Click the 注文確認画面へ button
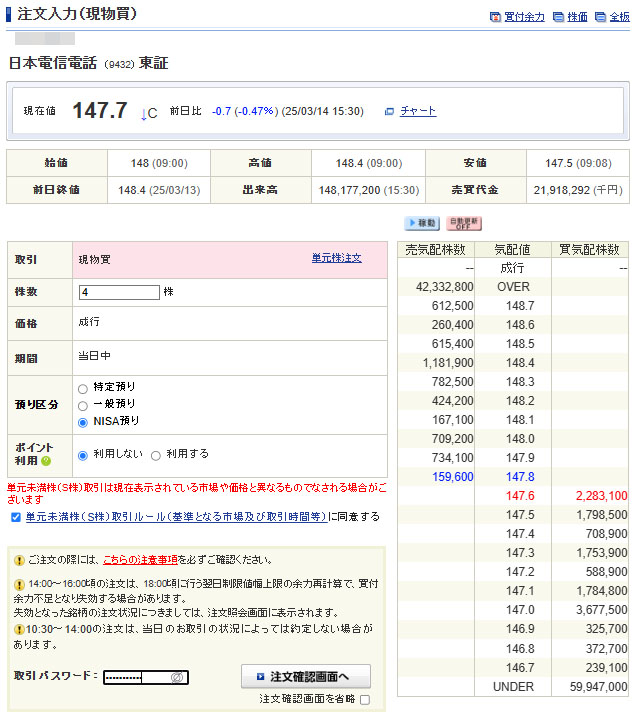The width and height of the screenshot is (638, 719). [306, 677]
